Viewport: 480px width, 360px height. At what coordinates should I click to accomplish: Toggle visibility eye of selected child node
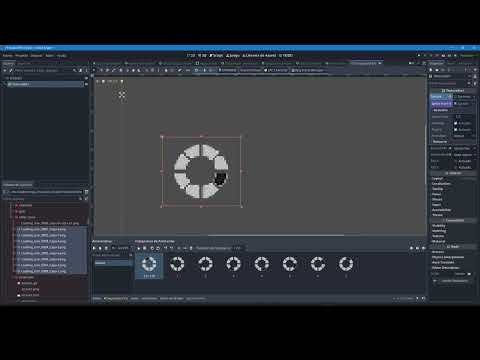86,84
